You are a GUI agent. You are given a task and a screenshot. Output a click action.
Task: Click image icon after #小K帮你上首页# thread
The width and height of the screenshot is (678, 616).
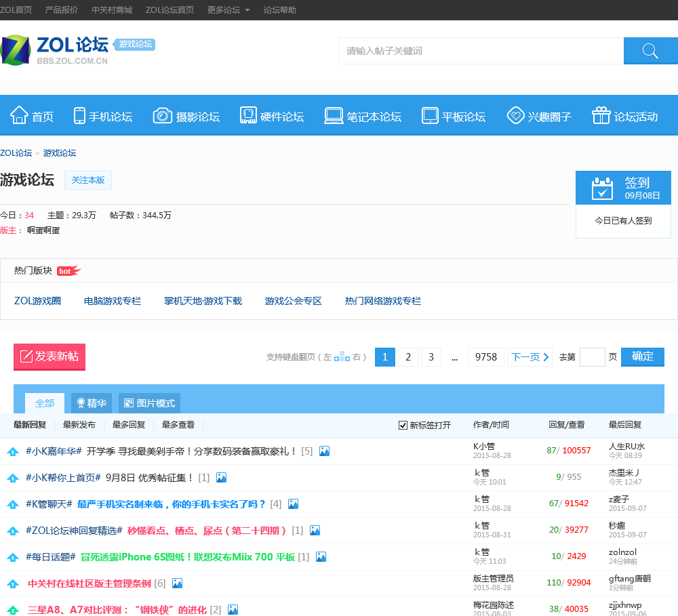[x=222, y=478]
